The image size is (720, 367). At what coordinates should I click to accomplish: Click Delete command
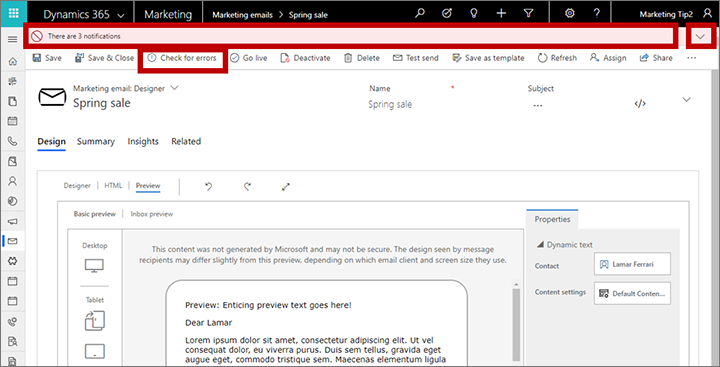pos(362,58)
